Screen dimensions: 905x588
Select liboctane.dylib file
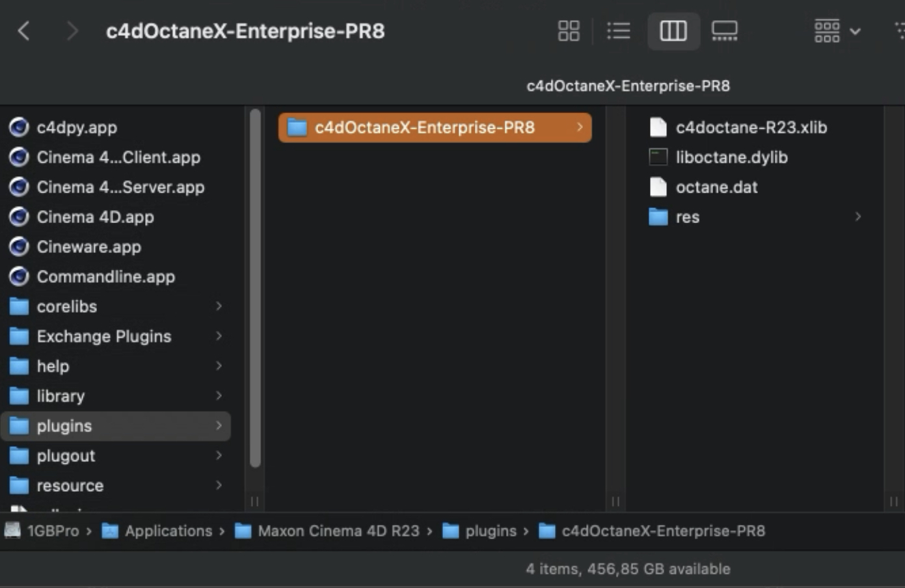point(731,157)
